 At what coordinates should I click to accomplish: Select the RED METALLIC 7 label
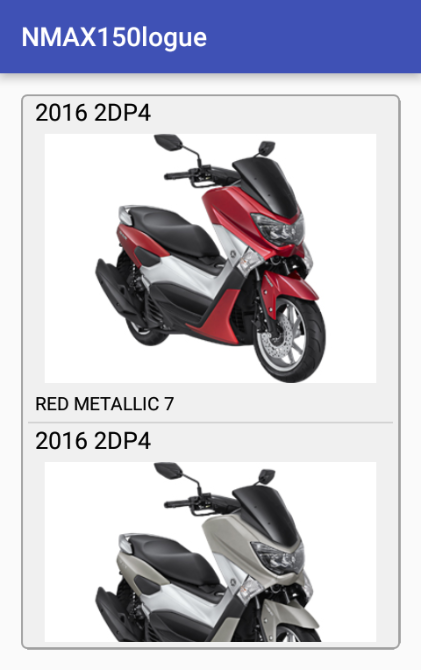[x=104, y=404]
